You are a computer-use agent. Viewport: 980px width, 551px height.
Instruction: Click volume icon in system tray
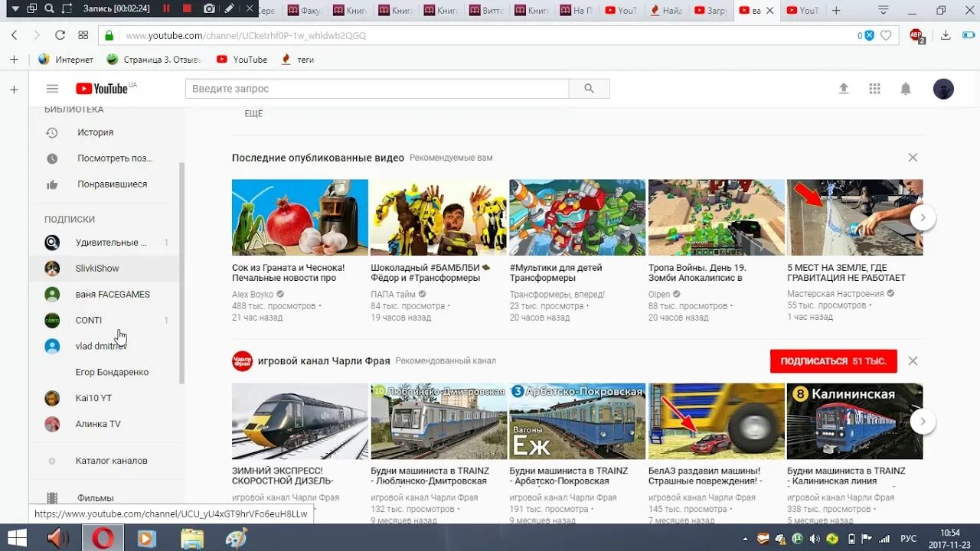(815, 539)
